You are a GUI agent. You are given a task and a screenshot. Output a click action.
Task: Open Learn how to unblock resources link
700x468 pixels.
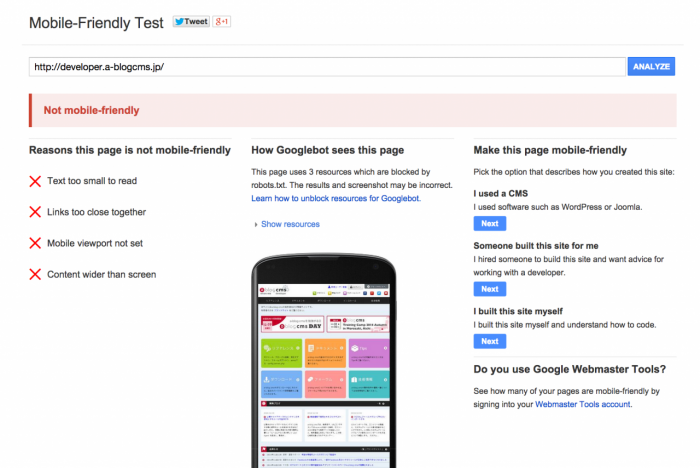pos(335,198)
